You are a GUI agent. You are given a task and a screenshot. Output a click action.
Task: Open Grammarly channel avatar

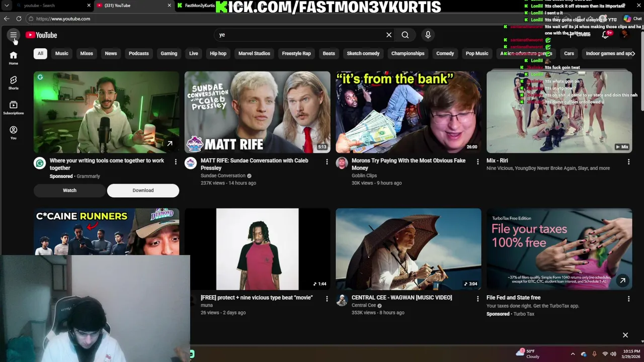(40, 163)
